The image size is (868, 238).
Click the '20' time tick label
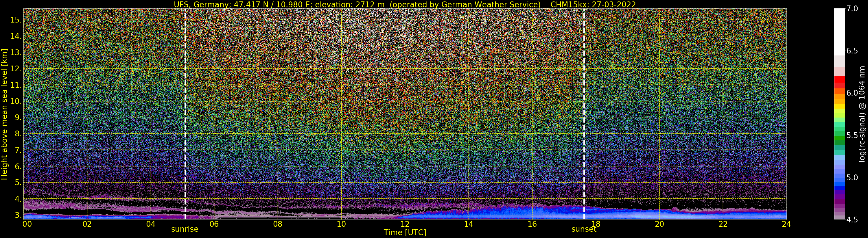coord(659,224)
